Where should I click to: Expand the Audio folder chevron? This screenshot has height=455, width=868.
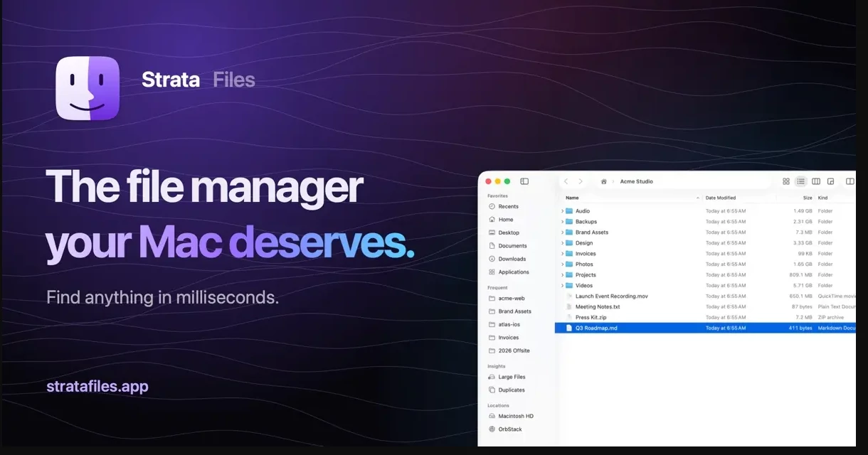562,211
